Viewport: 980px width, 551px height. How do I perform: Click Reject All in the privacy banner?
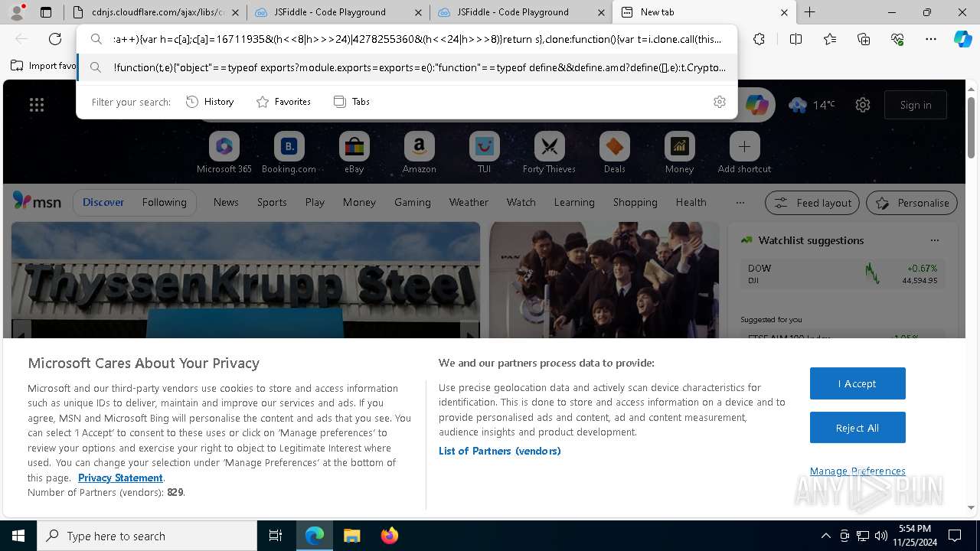[857, 428]
